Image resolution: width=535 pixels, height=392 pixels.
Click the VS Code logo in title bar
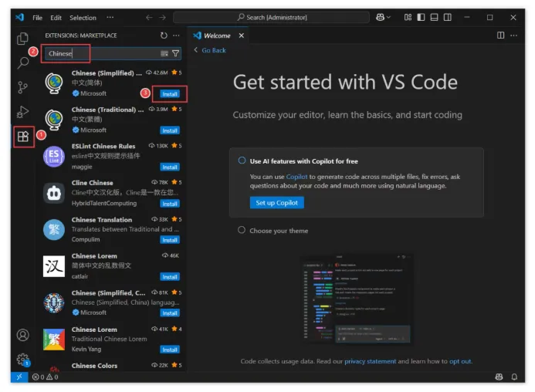19,17
